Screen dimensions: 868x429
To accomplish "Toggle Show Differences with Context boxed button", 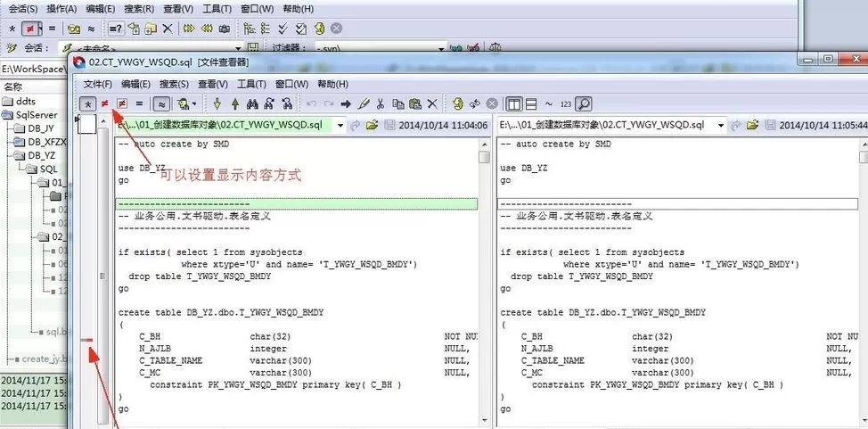I will tap(122, 103).
